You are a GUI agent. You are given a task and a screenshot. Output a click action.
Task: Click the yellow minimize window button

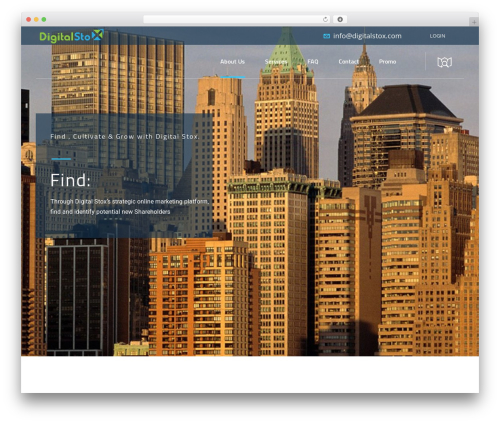coord(36,19)
